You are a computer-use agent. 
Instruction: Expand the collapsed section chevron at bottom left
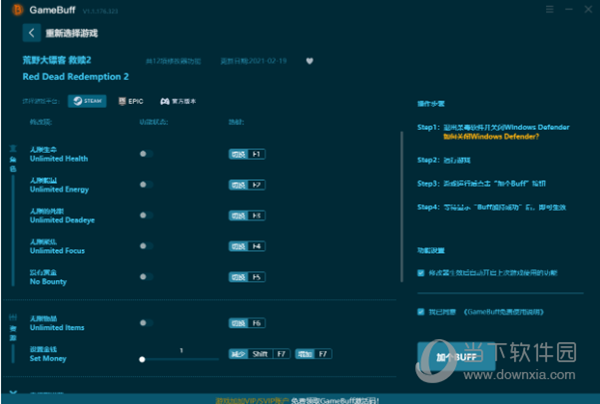click(x=13, y=392)
